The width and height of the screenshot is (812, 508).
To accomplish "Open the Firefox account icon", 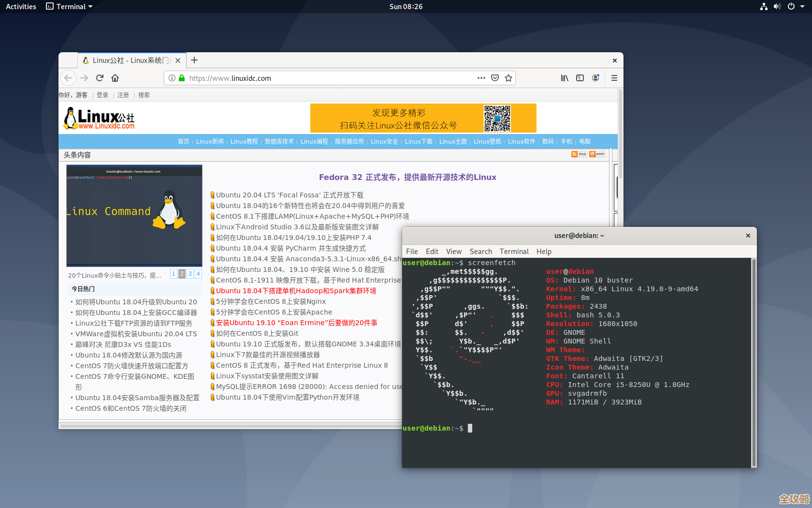I will 595,78.
